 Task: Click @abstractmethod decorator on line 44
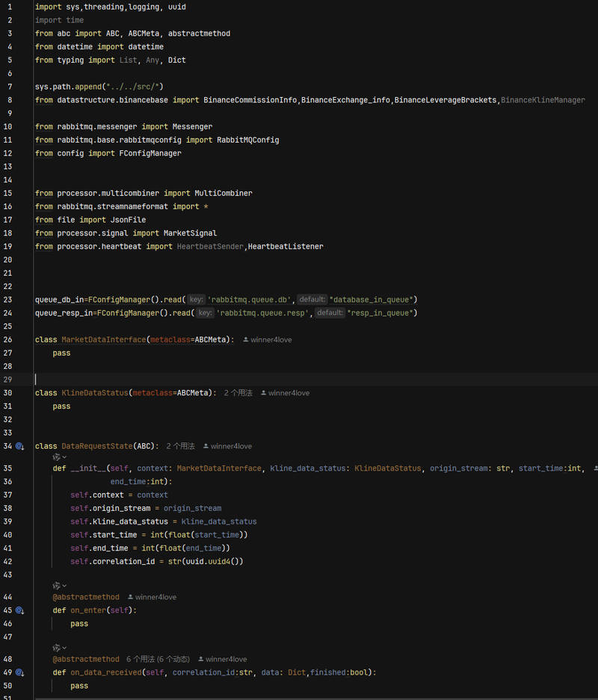(x=86, y=597)
